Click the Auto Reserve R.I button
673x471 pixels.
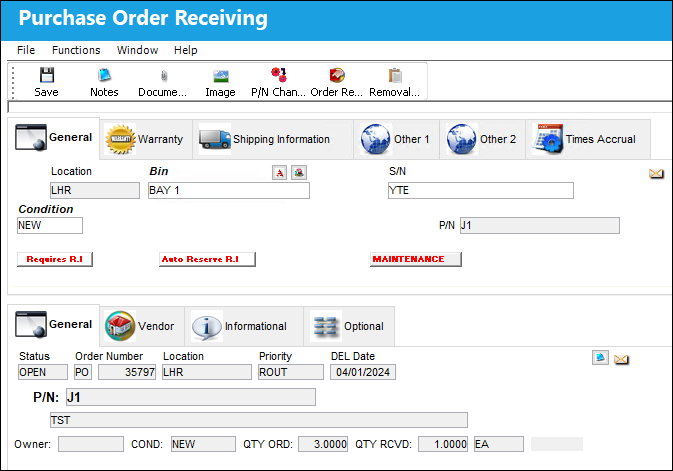coord(207,259)
